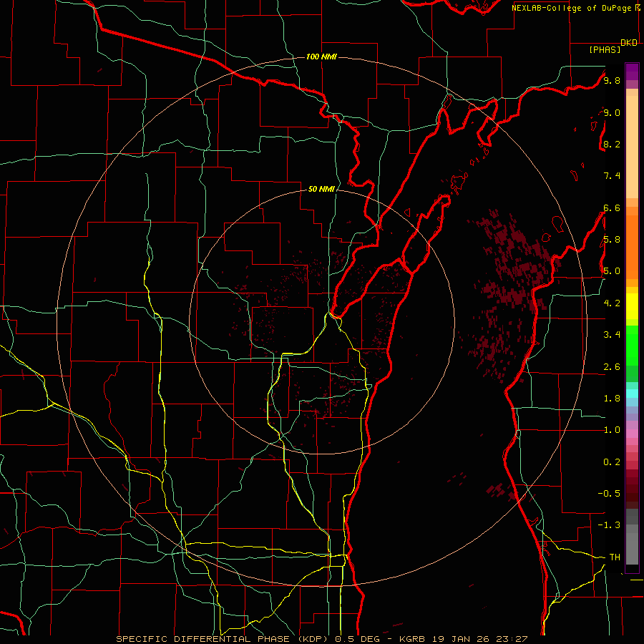Click the 5.8 legend value
The image size is (644, 644).
point(612,239)
